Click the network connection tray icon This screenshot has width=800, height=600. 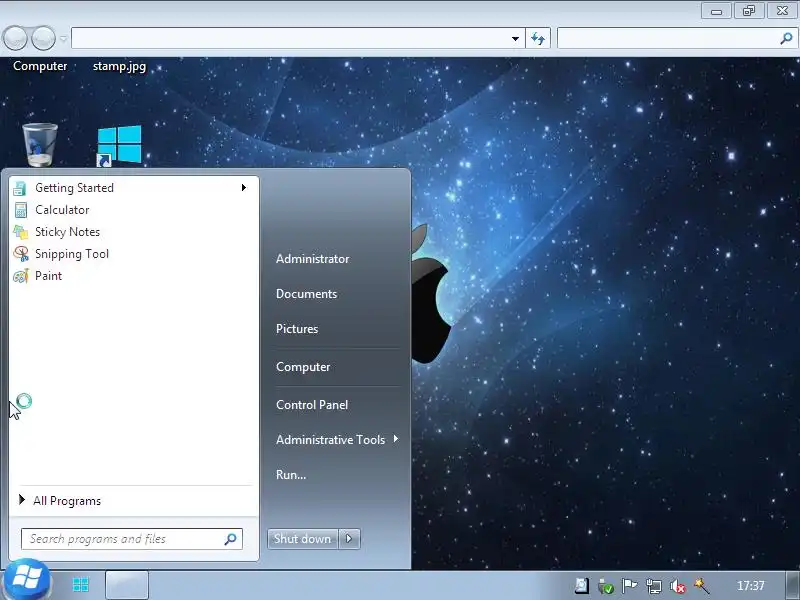(654, 586)
